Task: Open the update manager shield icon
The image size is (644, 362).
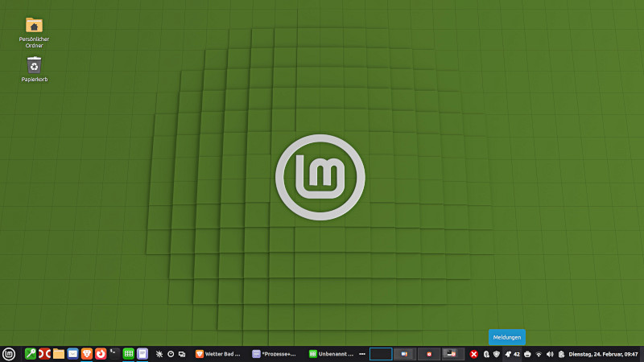Action: tap(497, 354)
